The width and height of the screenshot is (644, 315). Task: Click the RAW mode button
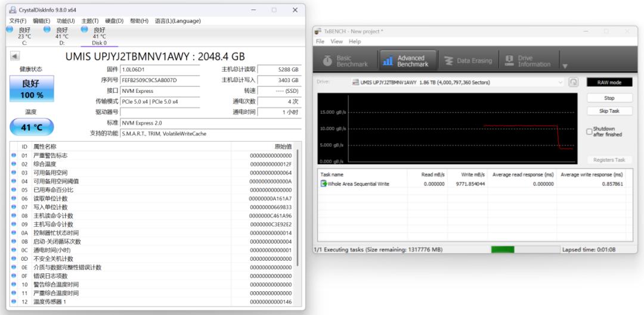click(x=609, y=82)
